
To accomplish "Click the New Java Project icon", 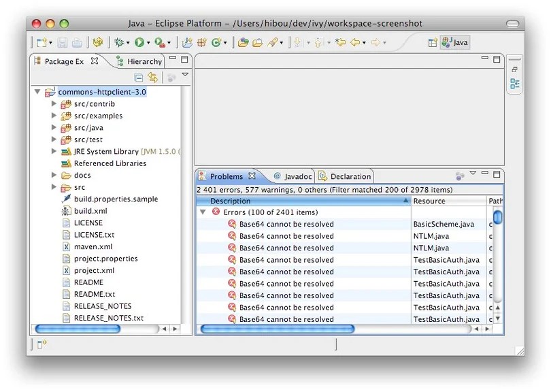I will point(187,43).
